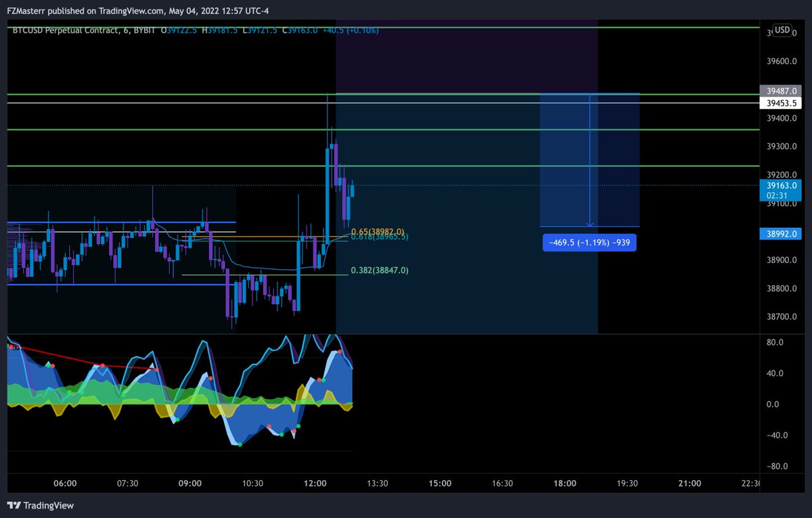The image size is (812, 518).
Task: Click the 39300.0 price scale value
Action: [783, 147]
